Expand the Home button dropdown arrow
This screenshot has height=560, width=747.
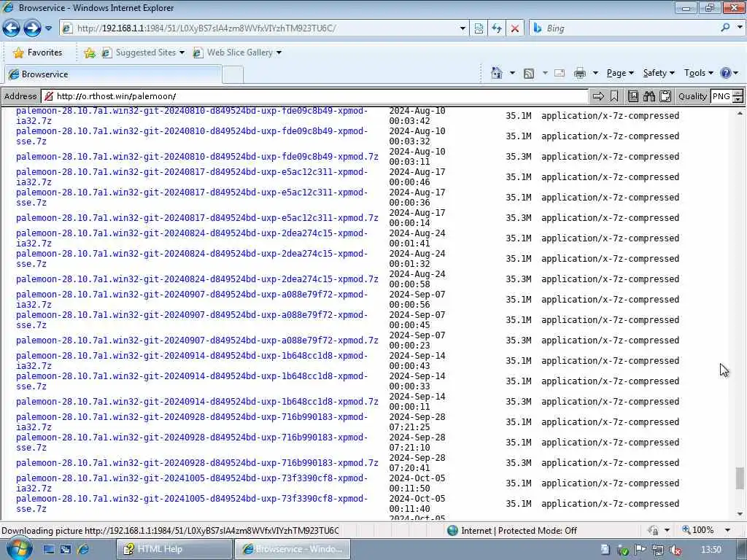[x=512, y=73]
